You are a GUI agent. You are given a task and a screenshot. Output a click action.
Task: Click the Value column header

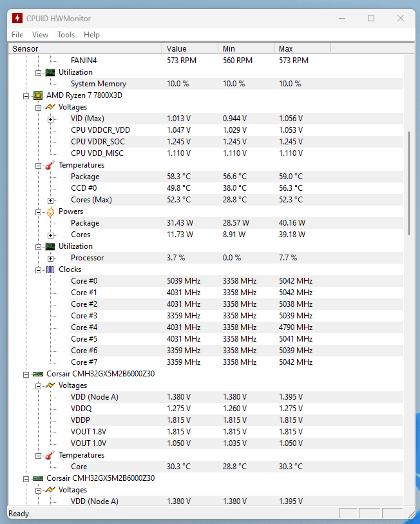(x=190, y=48)
